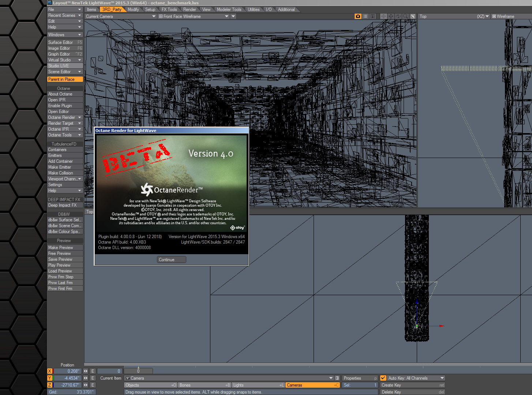Click the Y position arrows icon
The width and height of the screenshot is (532, 395).
pyautogui.click(x=86, y=378)
